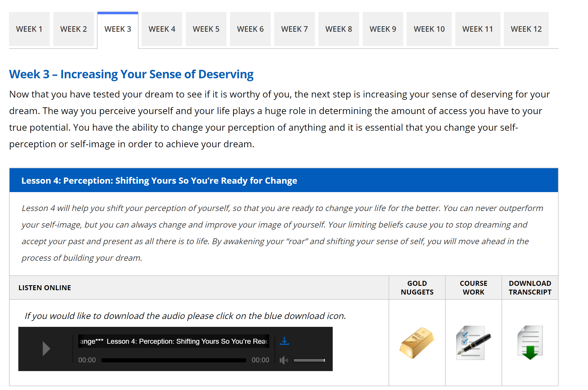Click the Lesson 4 blue header bar
The width and height of the screenshot is (588, 390).
284,180
